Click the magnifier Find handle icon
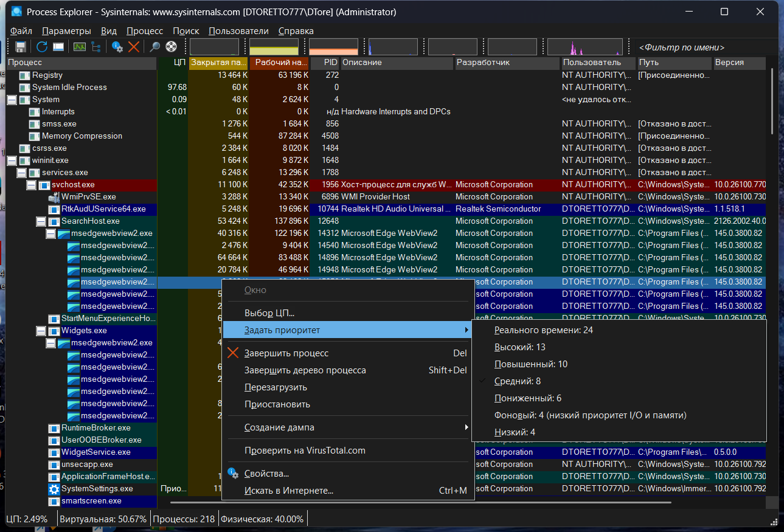The width and height of the screenshot is (784, 532). coord(155,47)
